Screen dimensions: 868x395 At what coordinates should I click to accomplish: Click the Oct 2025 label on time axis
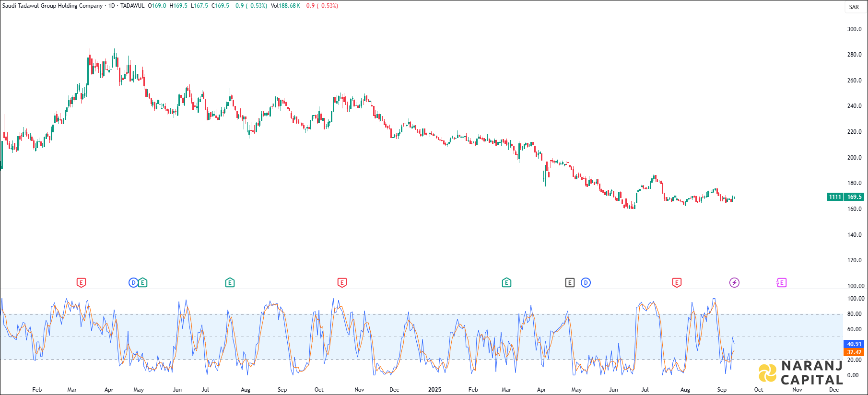(759, 390)
